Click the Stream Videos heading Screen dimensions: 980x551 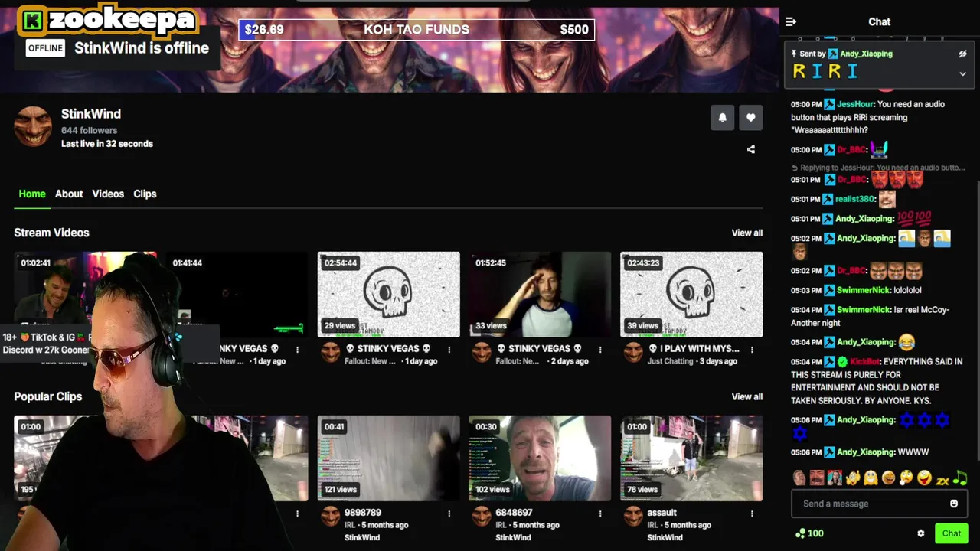(x=51, y=233)
